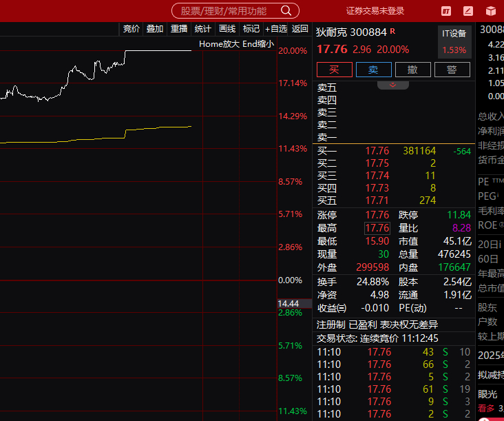Image resolution: width=504 pixels, height=421 pixels.
Task: Open the cube icon in top bar
Action: point(490,11)
